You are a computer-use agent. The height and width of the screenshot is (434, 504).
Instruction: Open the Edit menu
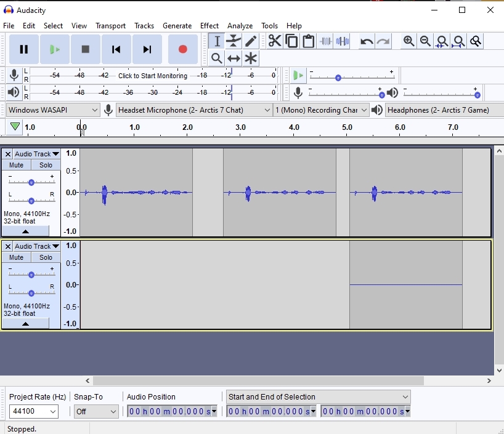(x=29, y=26)
